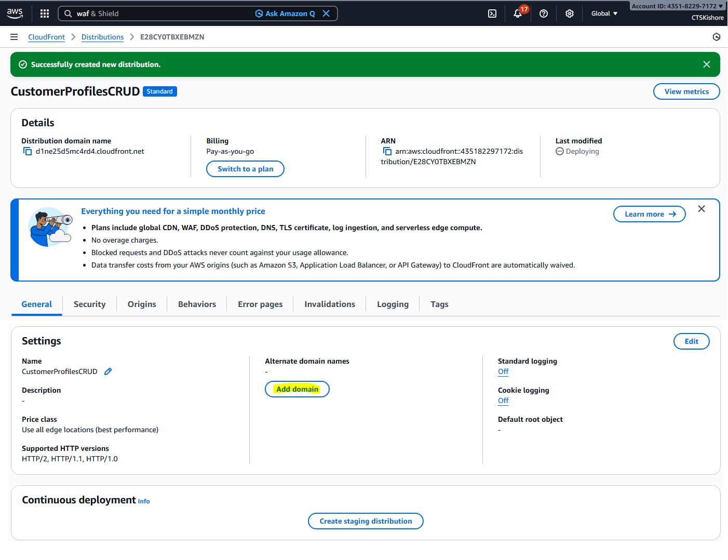Open the Behaviors tab
Screen dimensions: 728x560
(197, 304)
